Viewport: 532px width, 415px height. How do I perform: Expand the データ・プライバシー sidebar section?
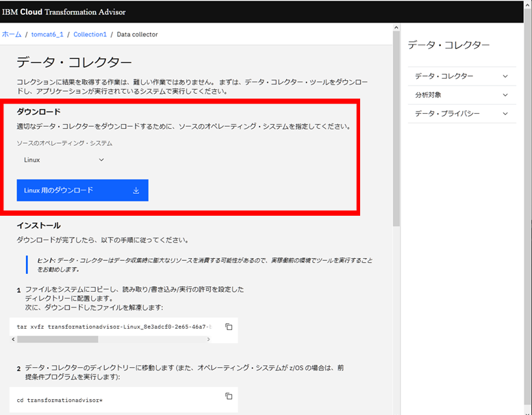click(x=461, y=113)
